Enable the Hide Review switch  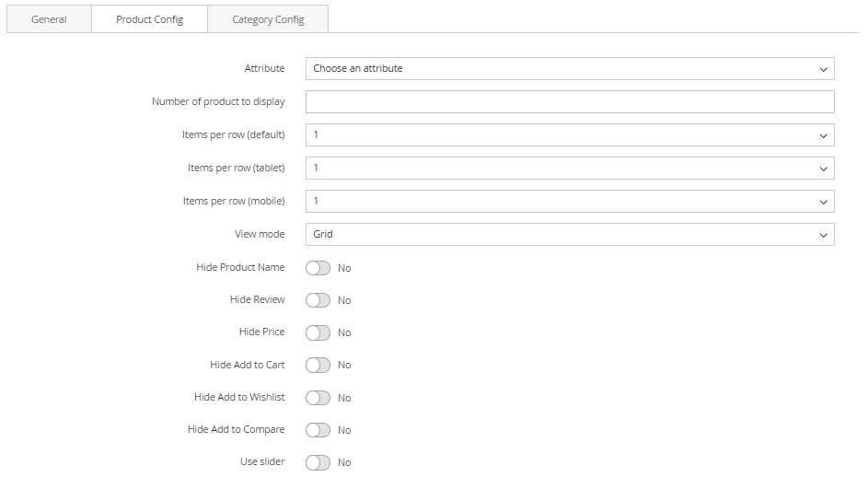pos(318,300)
